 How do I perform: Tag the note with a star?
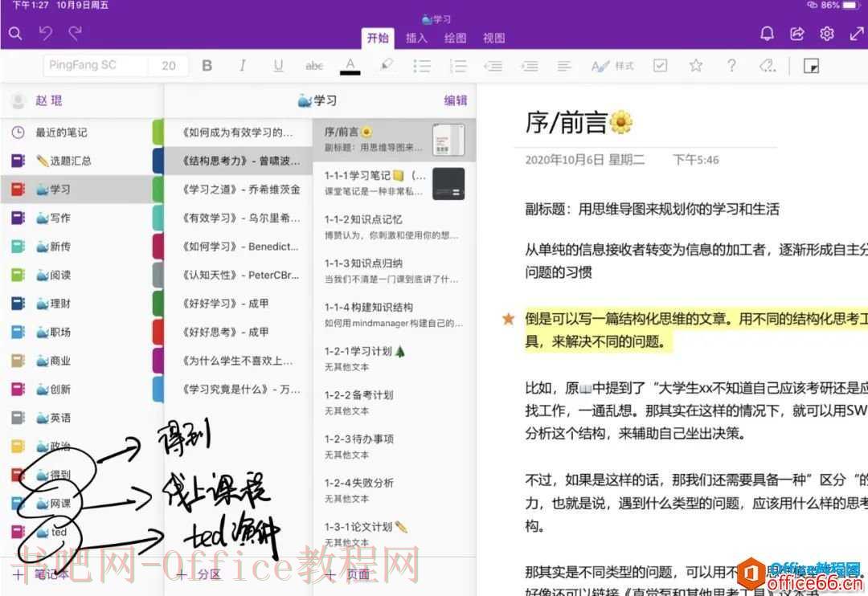[696, 65]
